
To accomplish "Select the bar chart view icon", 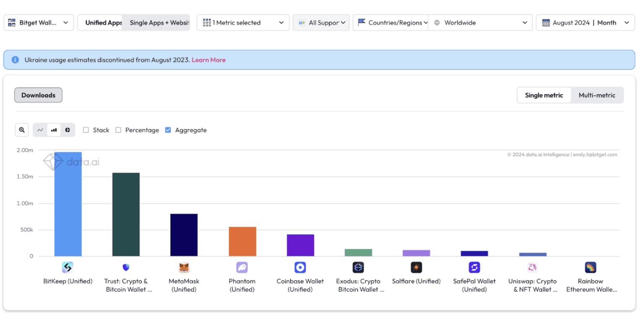I will [54, 130].
